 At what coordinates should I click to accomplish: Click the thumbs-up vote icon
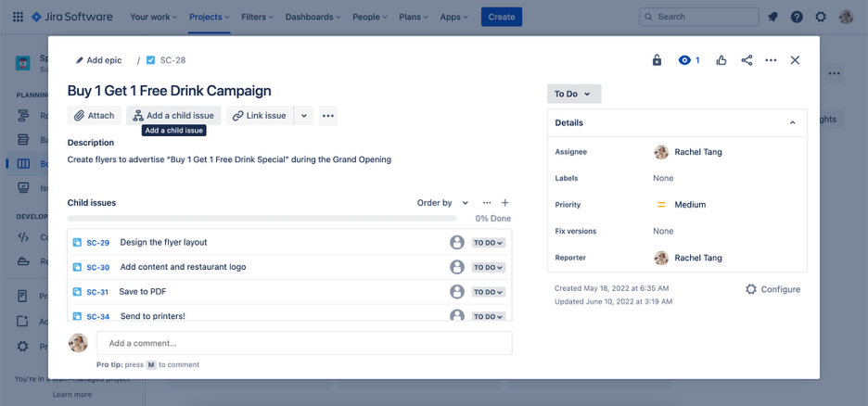pyautogui.click(x=721, y=60)
